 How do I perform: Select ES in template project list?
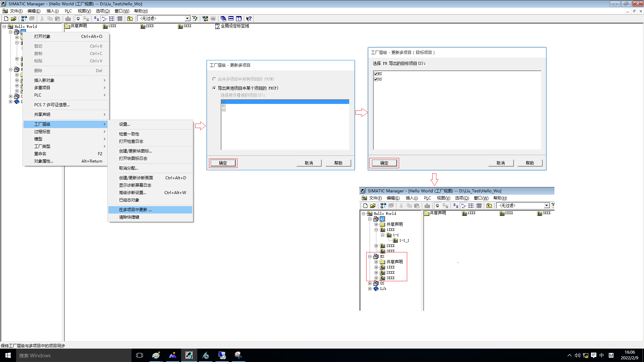point(224,106)
